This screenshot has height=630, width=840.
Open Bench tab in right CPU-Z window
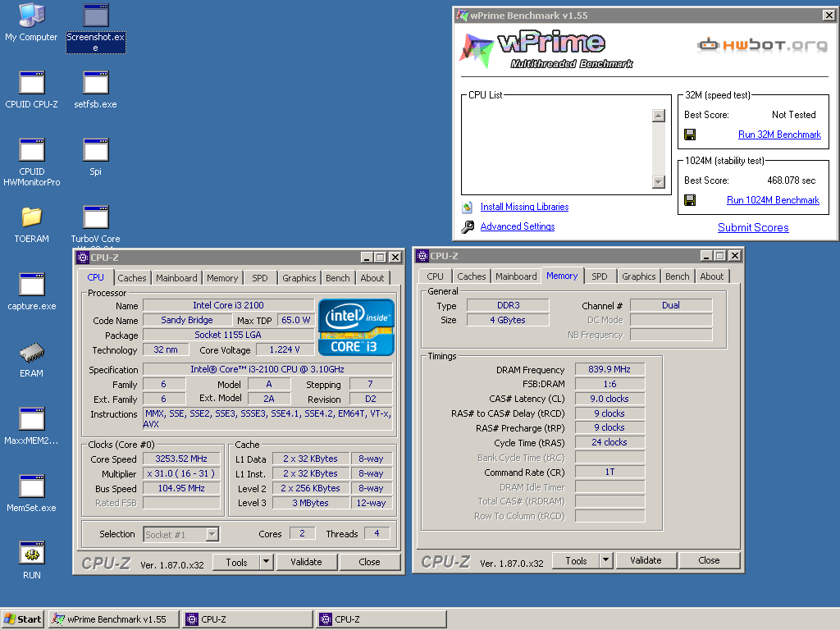coord(677,276)
